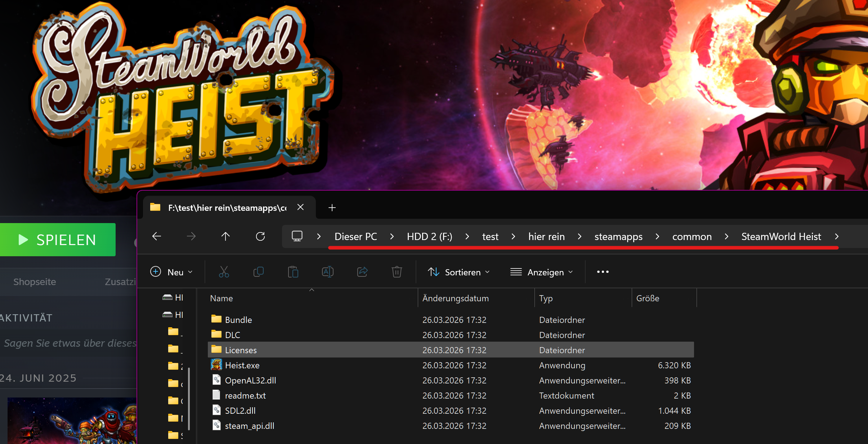Click the up-directory arrow icon
Image resolution: width=868 pixels, height=444 pixels.
(225, 236)
